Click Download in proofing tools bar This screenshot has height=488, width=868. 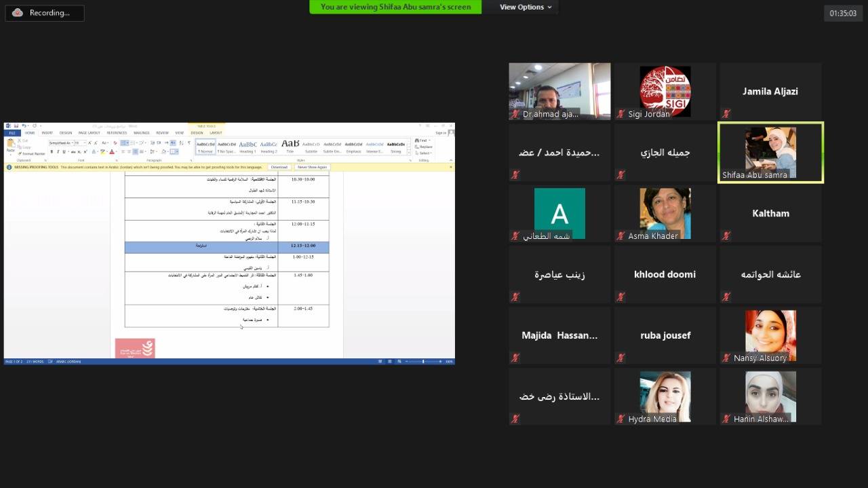tap(279, 167)
